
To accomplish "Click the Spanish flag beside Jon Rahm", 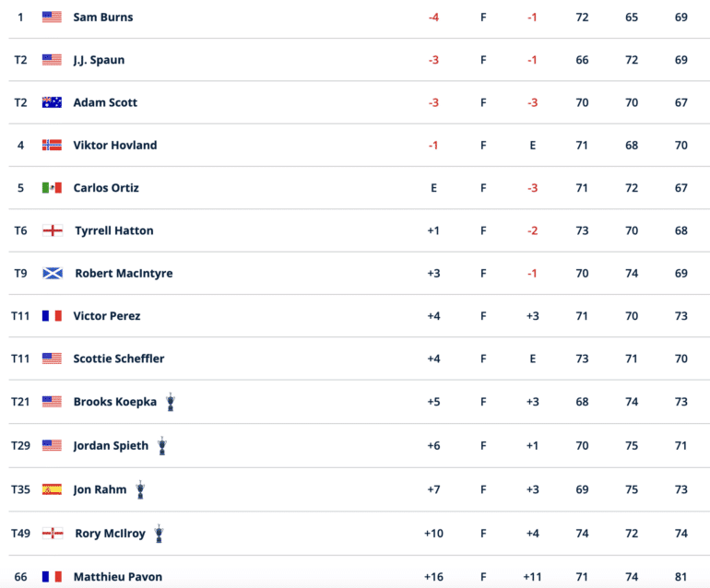I will point(52,489).
